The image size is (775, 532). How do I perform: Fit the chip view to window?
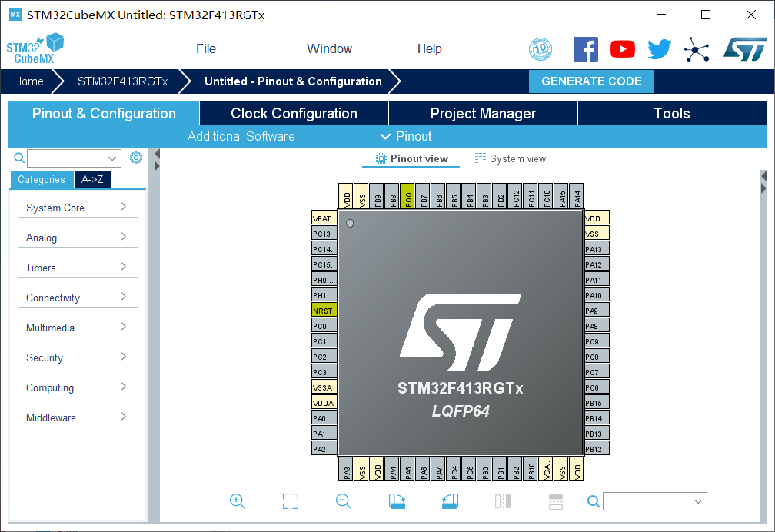point(291,500)
